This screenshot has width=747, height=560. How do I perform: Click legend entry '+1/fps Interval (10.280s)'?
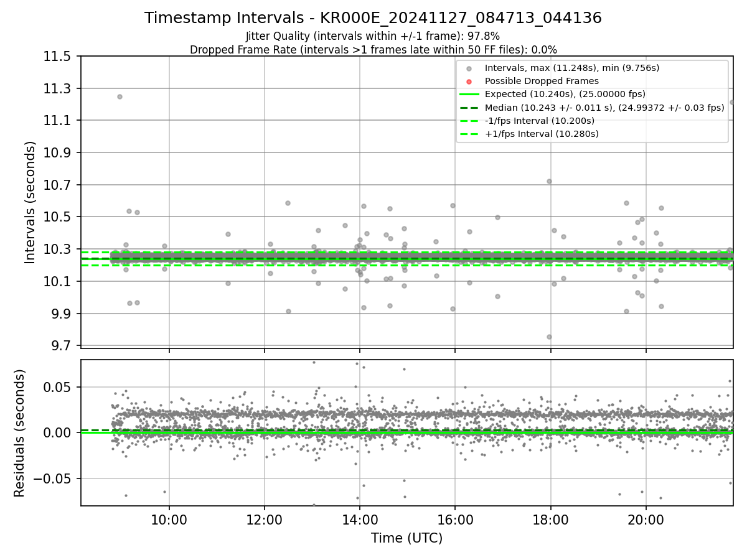pyautogui.click(x=542, y=134)
